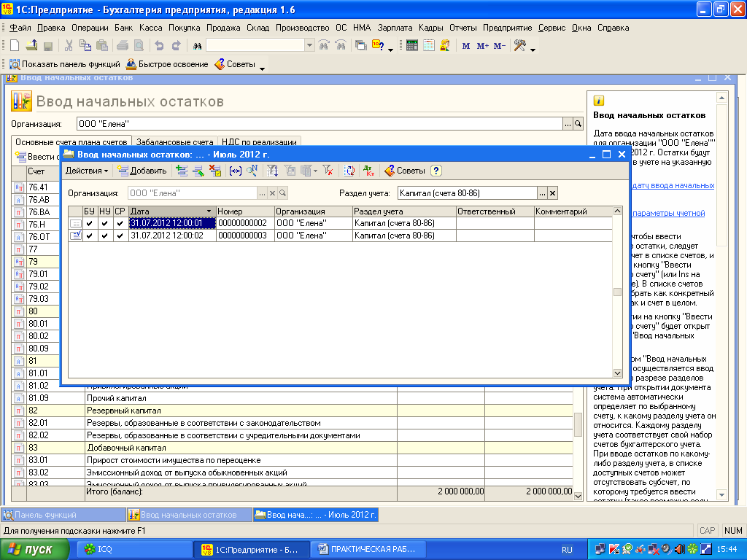Open the calculator icon in main toolbar
Image resolution: width=747 pixels, height=560 pixels.
coord(412,46)
